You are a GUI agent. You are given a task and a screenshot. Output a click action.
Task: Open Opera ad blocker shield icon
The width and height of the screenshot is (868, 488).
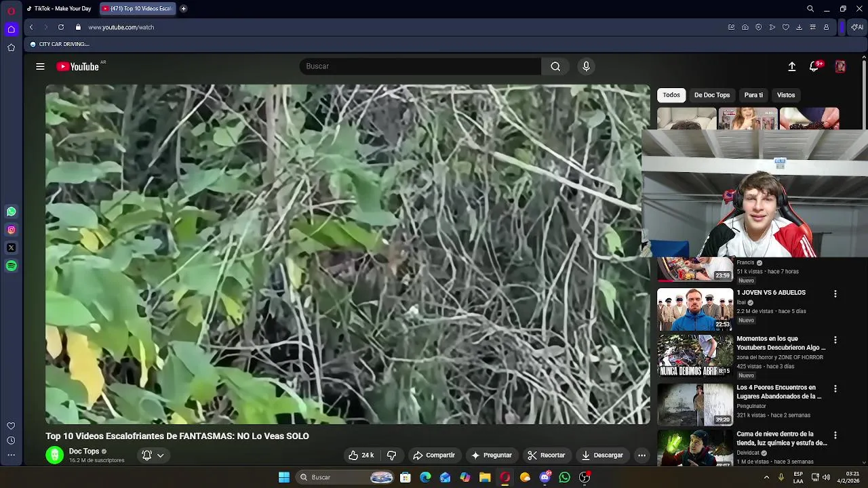point(759,27)
